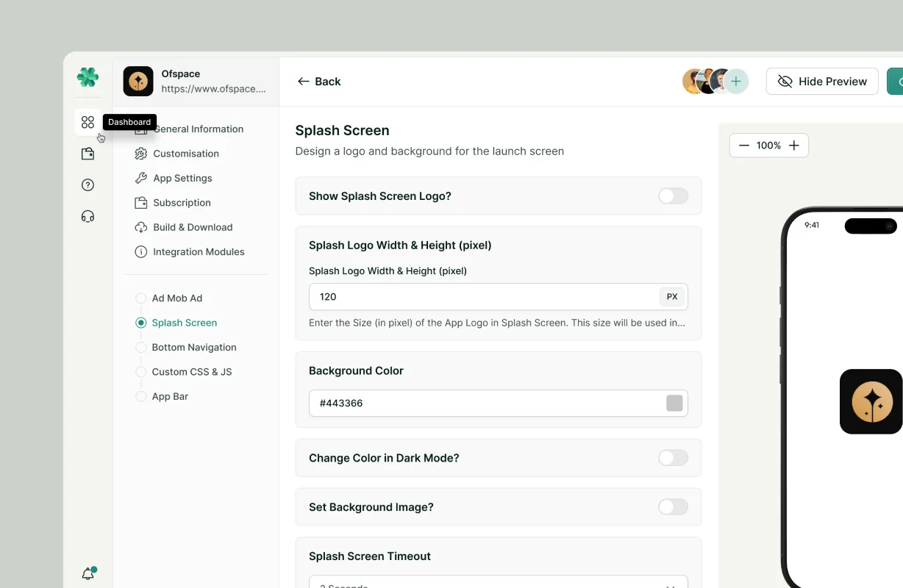Click the headset support icon
Screen dimensions: 903x588
coord(88,216)
